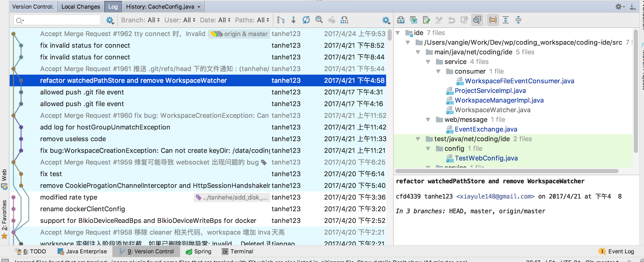The width and height of the screenshot is (644, 262).
Task: Open History: CacheConfig.java tab
Action: coord(163,7)
